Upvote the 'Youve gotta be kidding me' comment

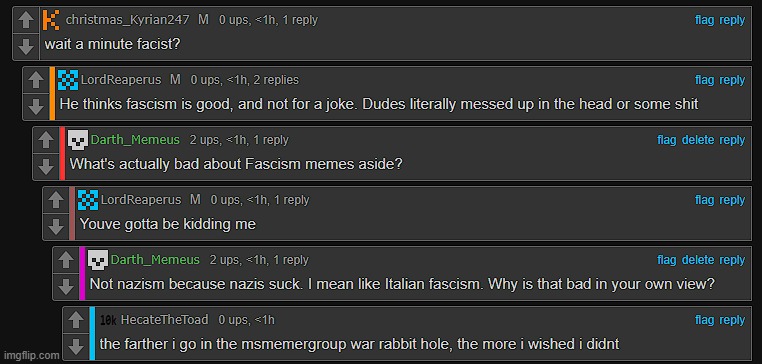coord(56,201)
